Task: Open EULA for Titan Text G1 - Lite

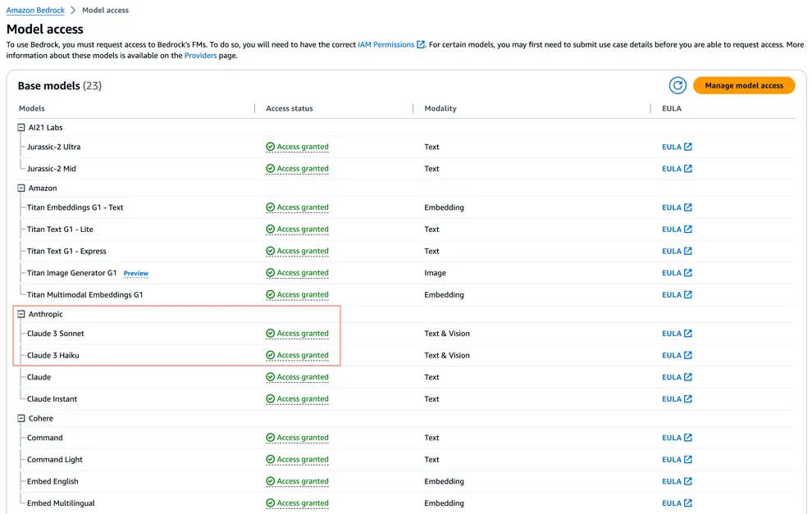Action: click(677, 230)
